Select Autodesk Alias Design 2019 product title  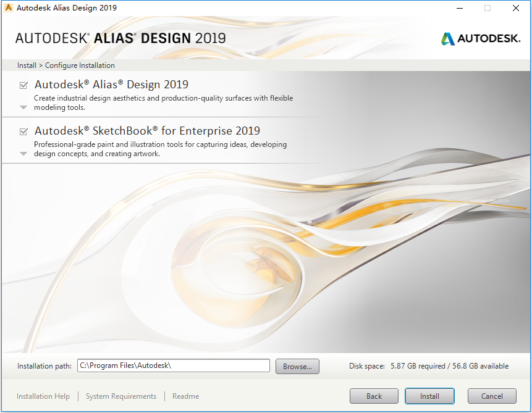point(111,85)
